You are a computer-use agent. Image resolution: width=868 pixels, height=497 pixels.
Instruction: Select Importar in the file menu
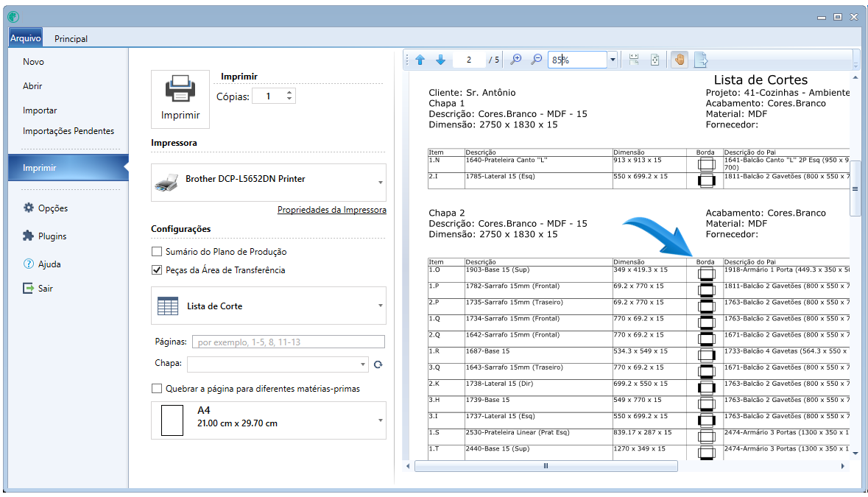point(40,110)
